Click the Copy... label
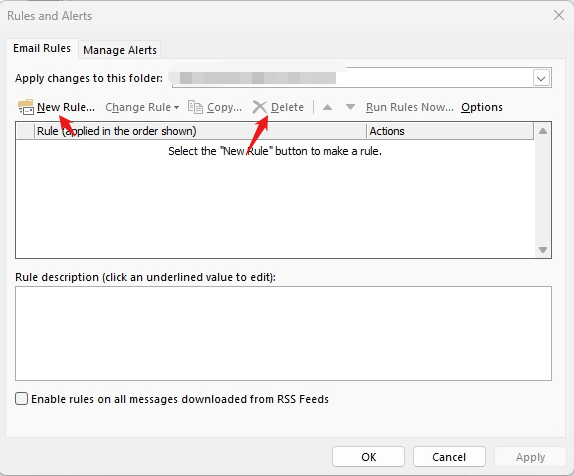The image size is (574, 476). coord(224,107)
